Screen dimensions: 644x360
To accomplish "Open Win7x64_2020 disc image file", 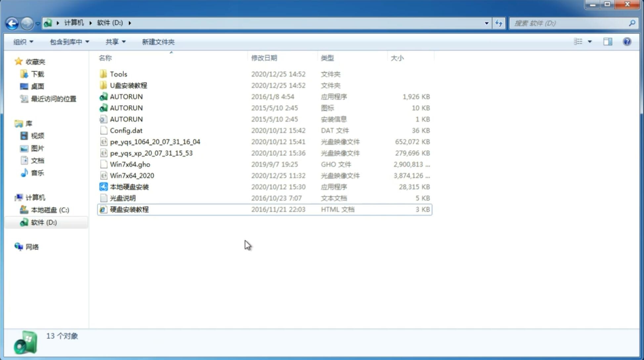I will (131, 176).
